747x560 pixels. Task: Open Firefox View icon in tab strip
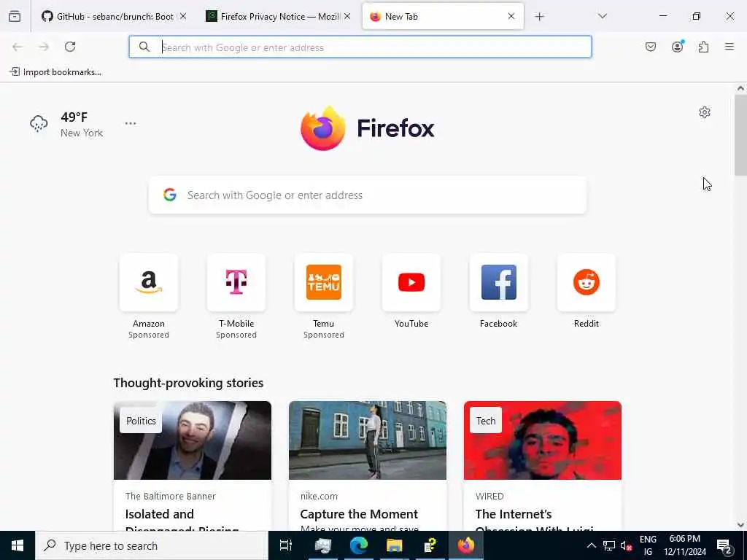[15, 16]
